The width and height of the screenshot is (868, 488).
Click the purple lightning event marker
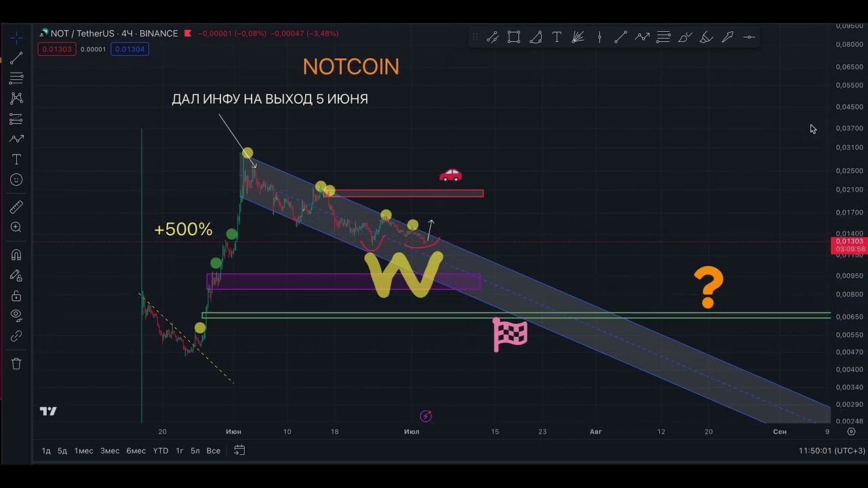pyautogui.click(x=426, y=416)
